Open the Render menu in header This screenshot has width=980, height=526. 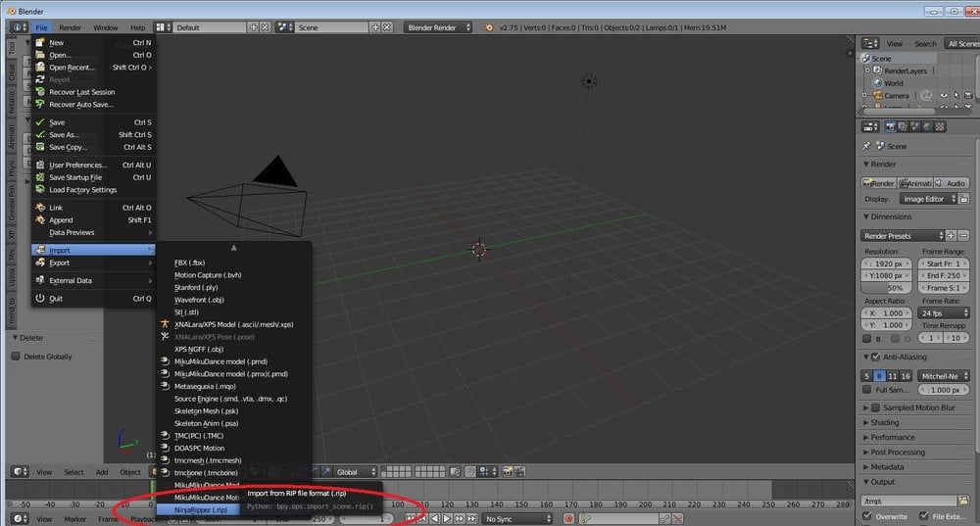70,27
